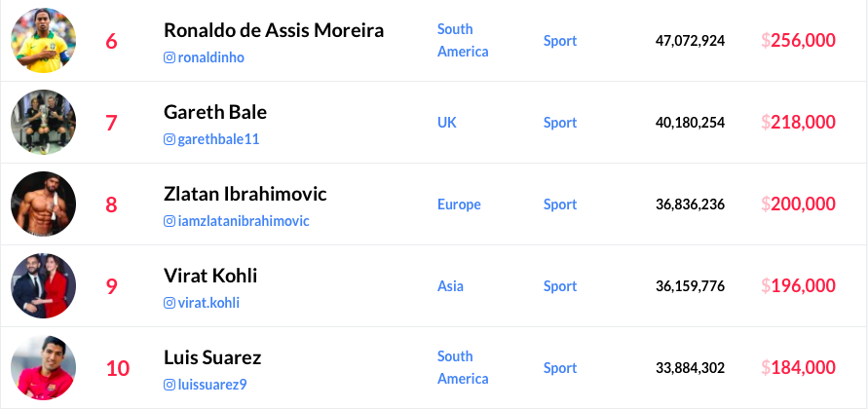The width and height of the screenshot is (868, 409).
Task: Open the virat.kohli Instagram link
Action: pyautogui.click(x=208, y=303)
